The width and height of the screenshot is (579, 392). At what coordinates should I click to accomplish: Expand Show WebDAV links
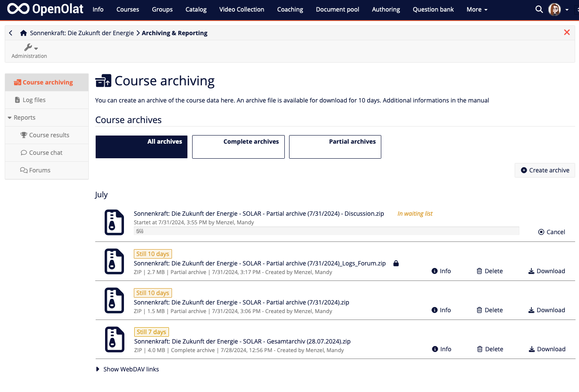127,369
